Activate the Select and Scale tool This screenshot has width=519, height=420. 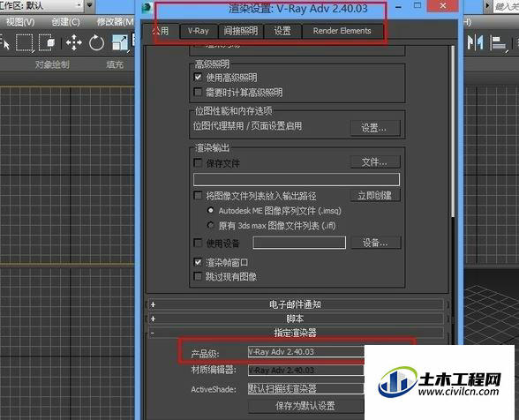pos(120,42)
